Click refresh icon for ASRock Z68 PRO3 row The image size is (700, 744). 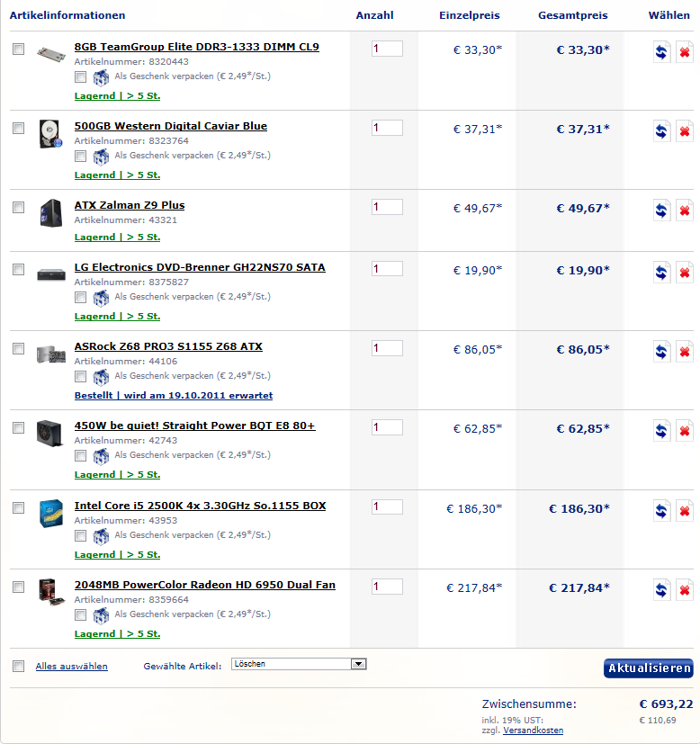click(661, 352)
